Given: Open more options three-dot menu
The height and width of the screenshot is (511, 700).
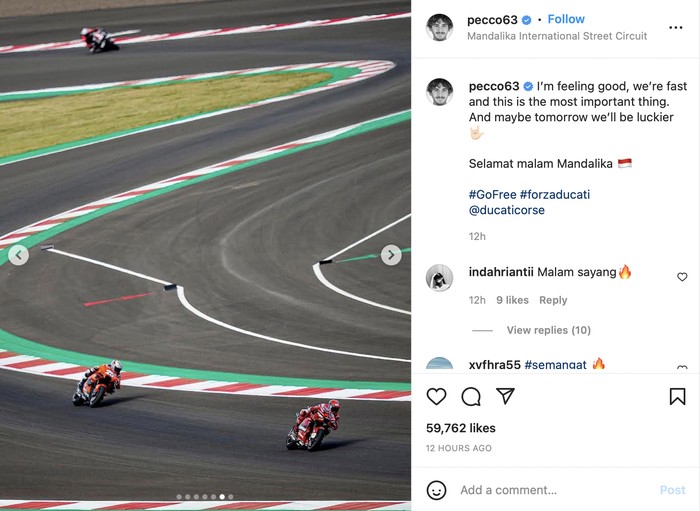Looking at the screenshot, I should [675, 27].
